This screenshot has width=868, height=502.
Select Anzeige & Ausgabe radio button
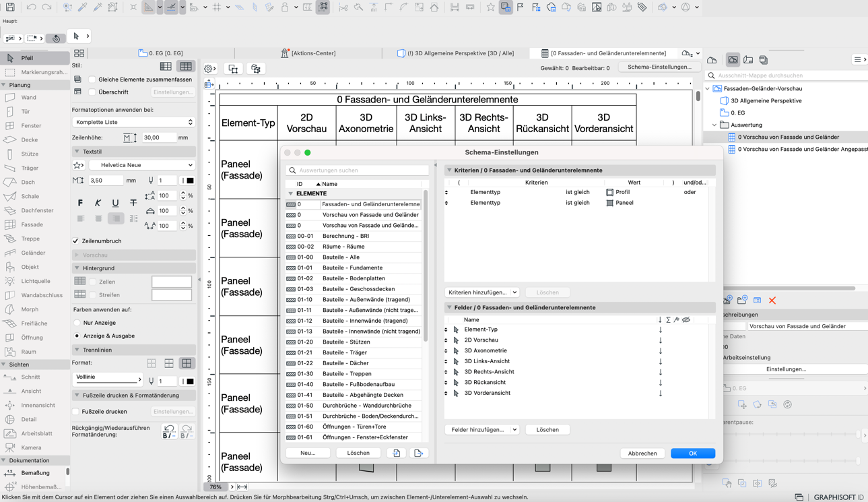pos(77,336)
